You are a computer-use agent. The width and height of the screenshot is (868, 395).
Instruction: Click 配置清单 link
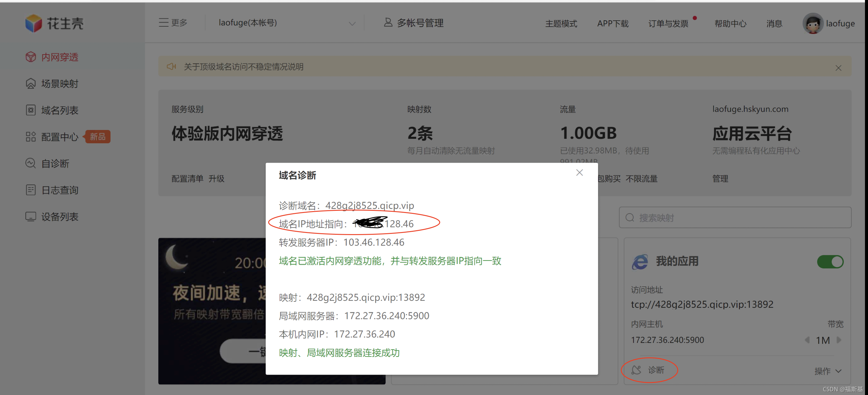coord(187,178)
